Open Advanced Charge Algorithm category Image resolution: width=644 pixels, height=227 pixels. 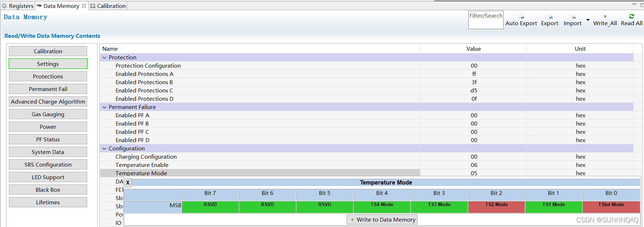(x=48, y=101)
